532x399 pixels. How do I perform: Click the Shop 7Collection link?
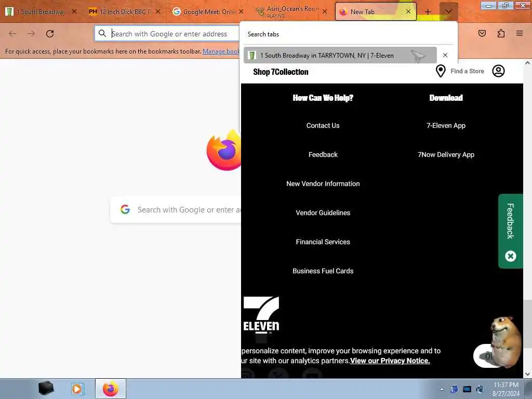point(281,72)
